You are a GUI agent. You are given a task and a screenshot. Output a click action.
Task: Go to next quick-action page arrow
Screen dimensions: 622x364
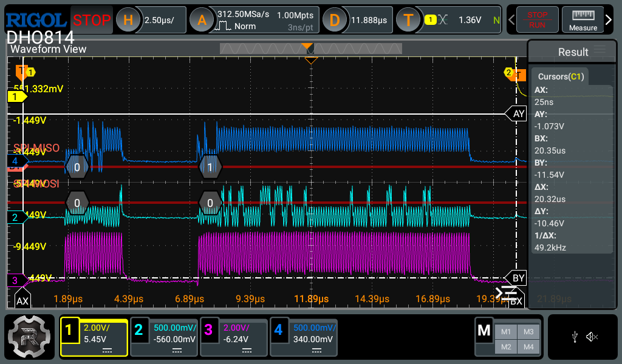point(609,19)
